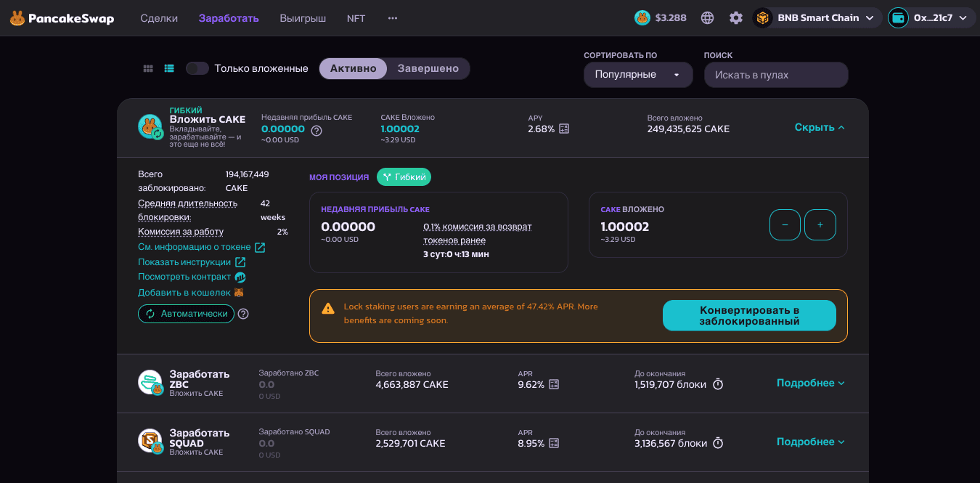Click the plus button to stake more CAKE
Screen dimensions: 980x483
click(x=820, y=225)
